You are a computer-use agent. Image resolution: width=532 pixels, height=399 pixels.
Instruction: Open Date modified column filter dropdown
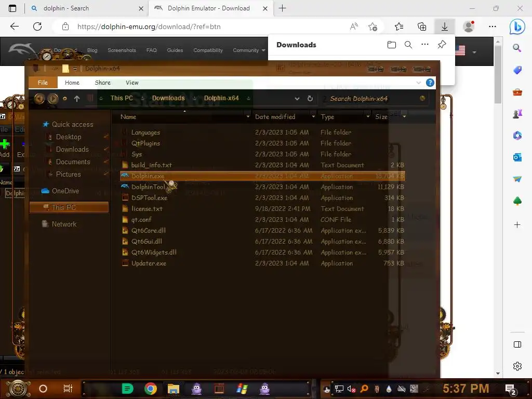point(313,117)
